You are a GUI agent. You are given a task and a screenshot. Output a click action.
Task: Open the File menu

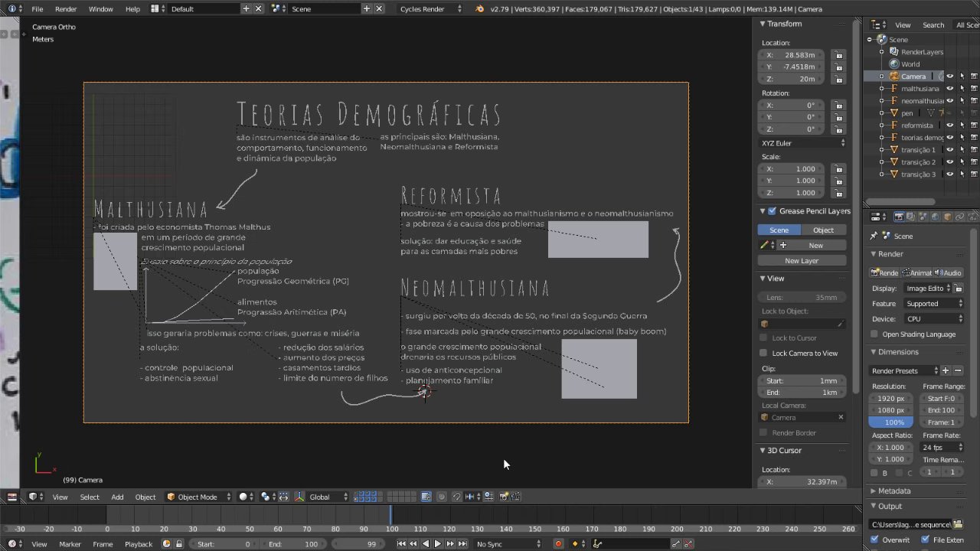[x=38, y=9]
